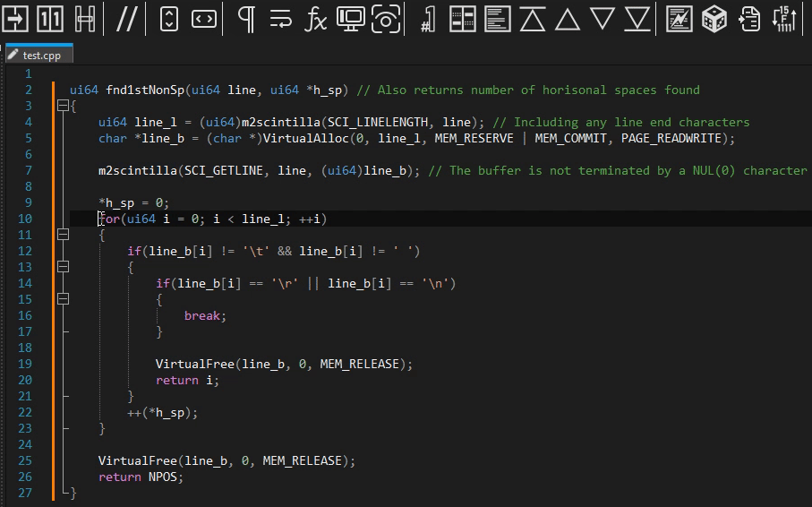The image size is (812, 507).
Task: Click "++(*h_sp);" on line 22
Action: (163, 413)
